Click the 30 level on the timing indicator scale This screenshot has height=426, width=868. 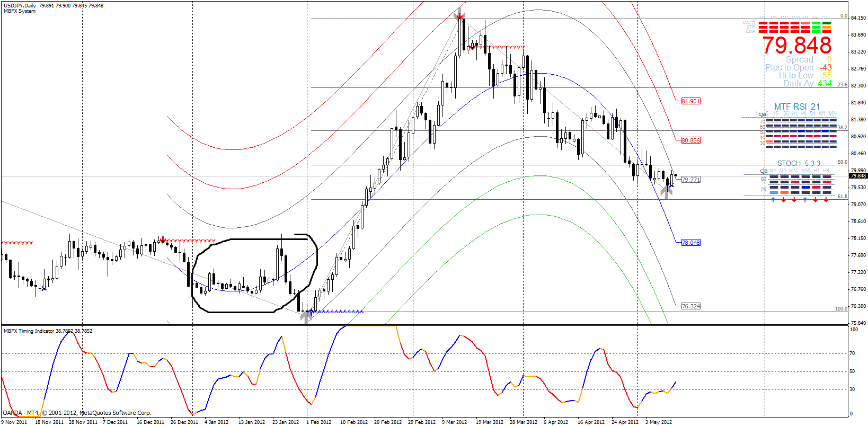[x=852, y=389]
